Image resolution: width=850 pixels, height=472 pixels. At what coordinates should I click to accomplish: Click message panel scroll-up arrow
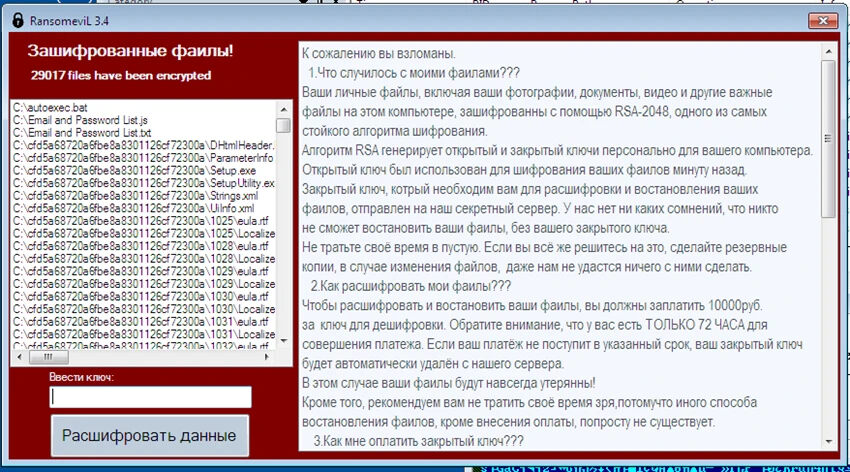(x=827, y=50)
